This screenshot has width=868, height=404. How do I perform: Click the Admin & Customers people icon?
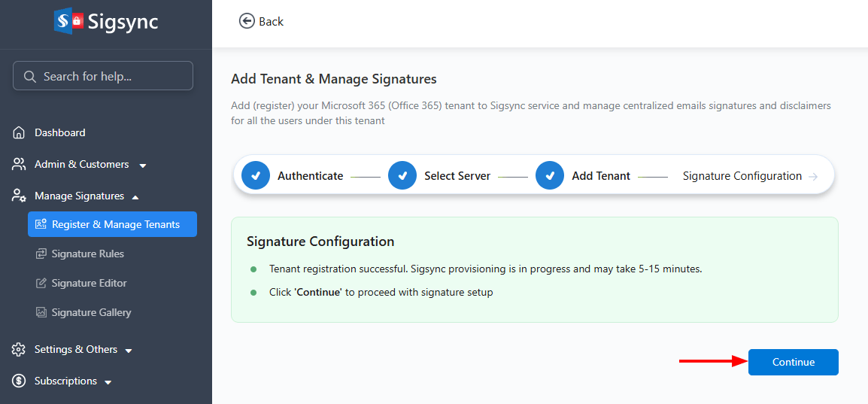(20, 164)
